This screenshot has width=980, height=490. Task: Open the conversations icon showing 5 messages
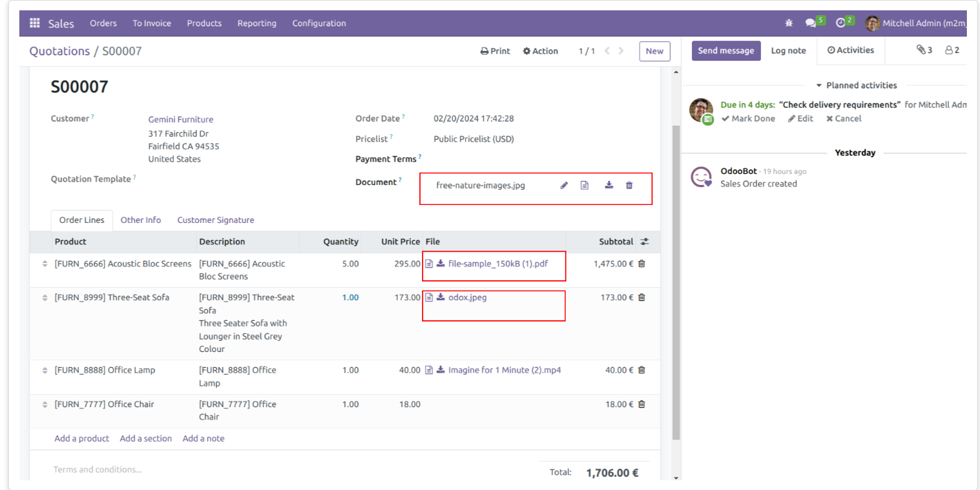tap(811, 22)
